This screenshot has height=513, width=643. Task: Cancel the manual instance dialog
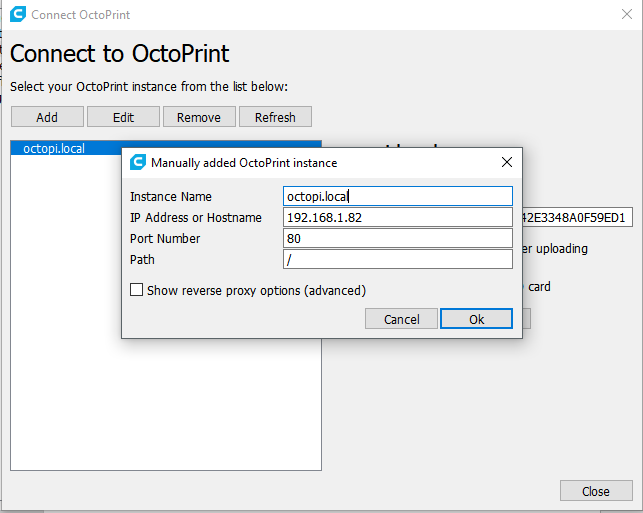[401, 319]
